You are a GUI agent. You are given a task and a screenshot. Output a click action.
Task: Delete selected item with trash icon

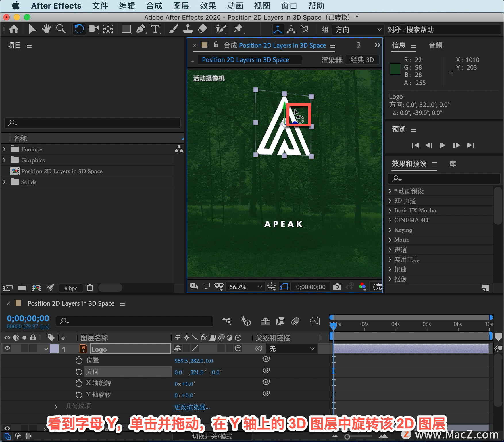(90, 287)
